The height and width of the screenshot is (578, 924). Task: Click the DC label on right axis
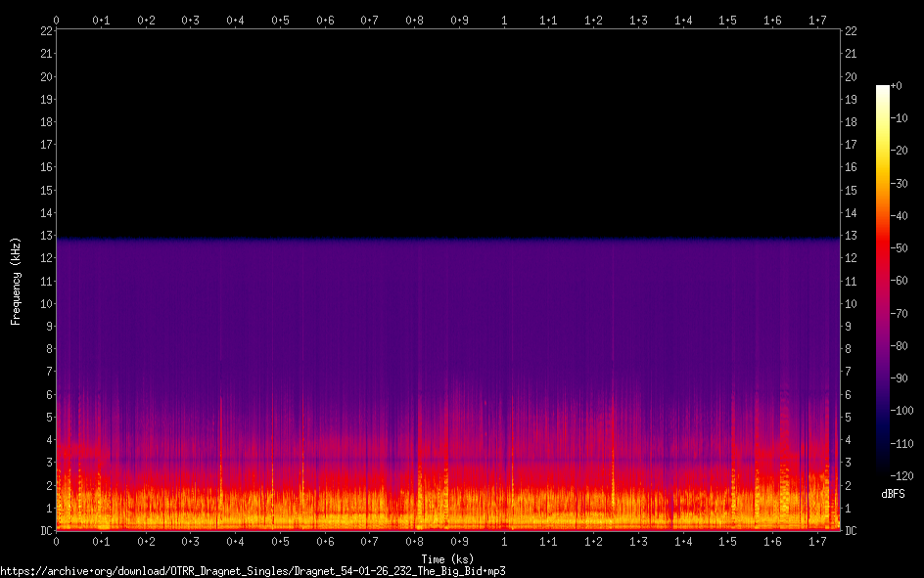click(x=851, y=531)
